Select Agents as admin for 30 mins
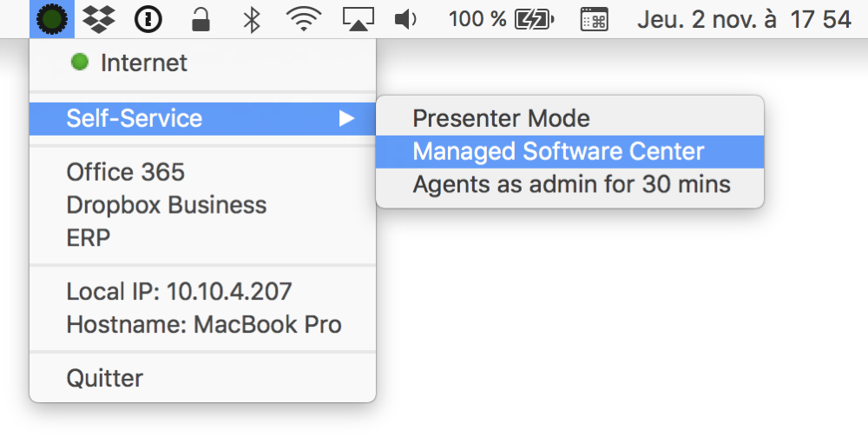 click(571, 184)
